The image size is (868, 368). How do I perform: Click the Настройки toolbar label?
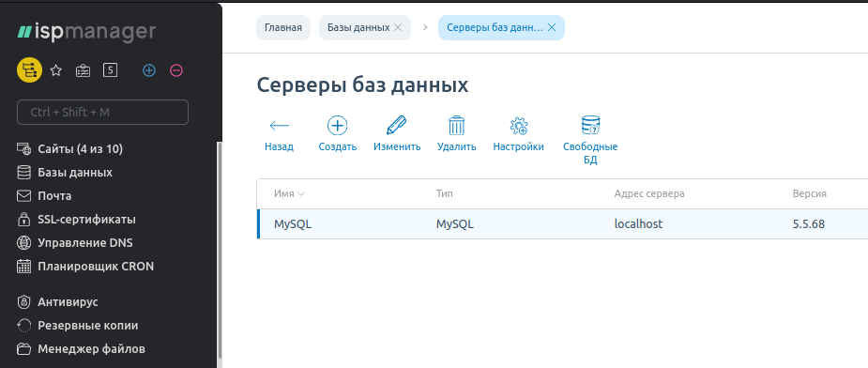click(x=519, y=146)
